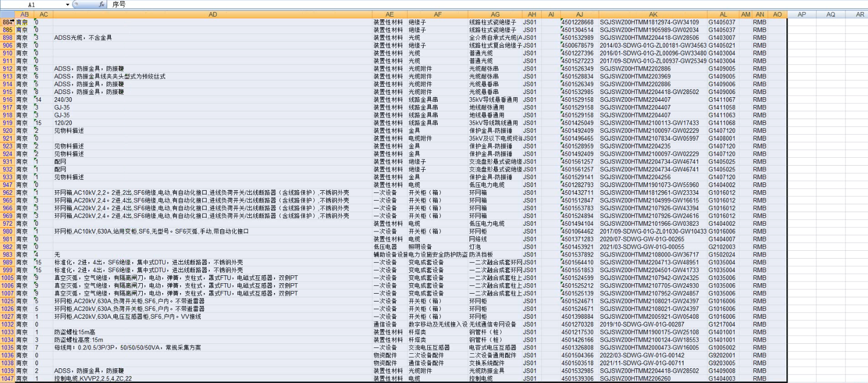The image size is (868, 383).
Task: Click the Insert Function fx icon
Action: tap(101, 5)
